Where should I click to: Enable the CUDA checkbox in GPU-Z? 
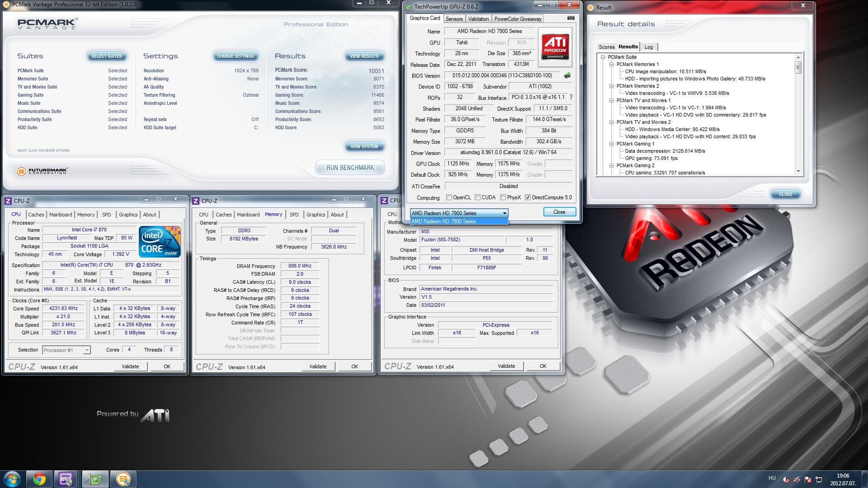(x=477, y=197)
